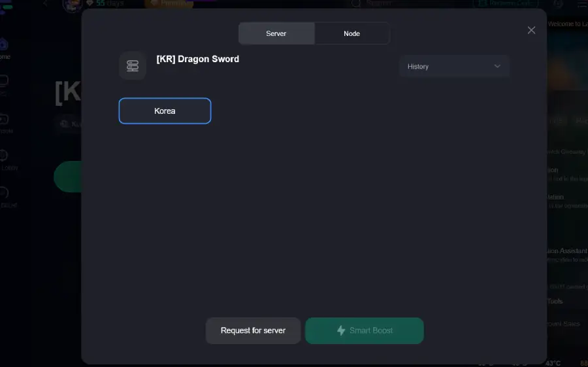Open the History dropdown

454,66
